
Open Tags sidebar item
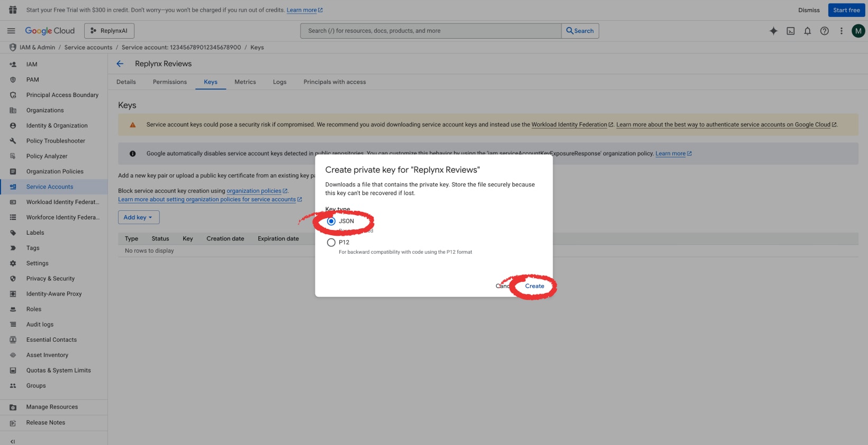(53, 248)
